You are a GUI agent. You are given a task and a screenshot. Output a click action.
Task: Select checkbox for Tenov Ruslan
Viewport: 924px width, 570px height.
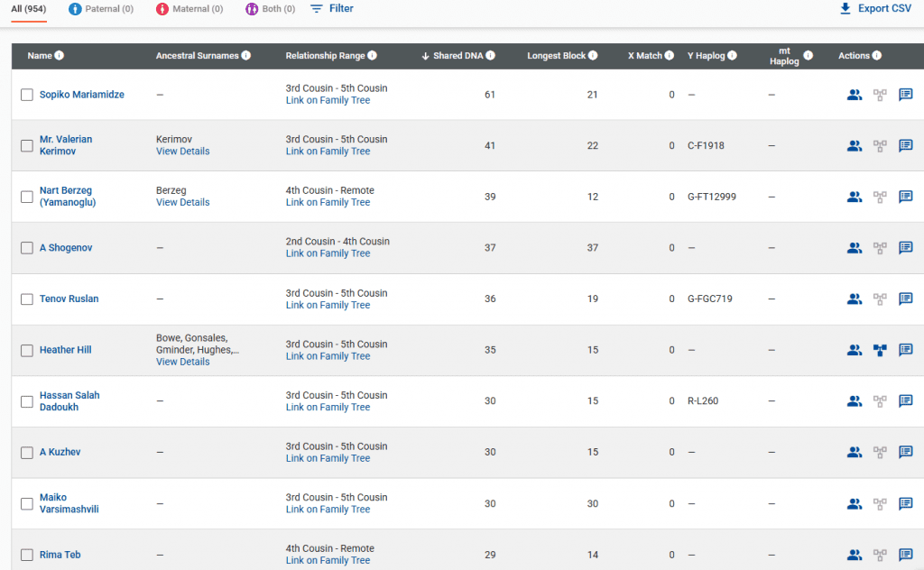pyautogui.click(x=27, y=299)
